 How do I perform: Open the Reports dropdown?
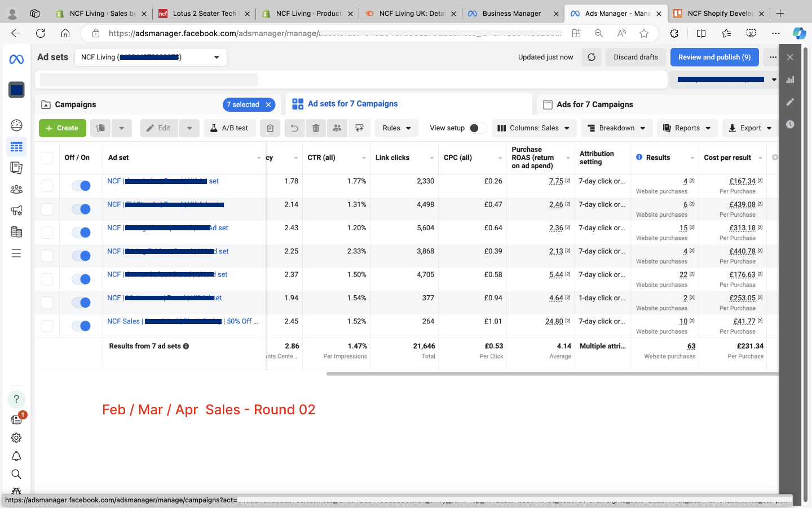click(687, 128)
